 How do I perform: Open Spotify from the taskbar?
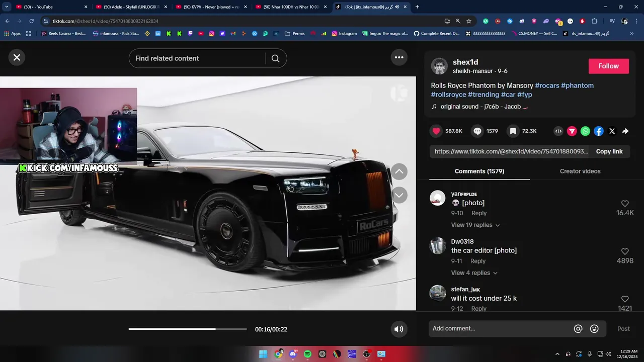[x=307, y=354]
